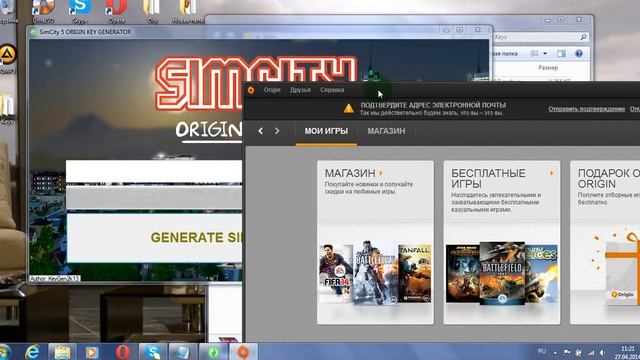The image size is (640, 360).
Task: Open the ПОДАРОК ORIGIN card heading
Action: point(609,178)
